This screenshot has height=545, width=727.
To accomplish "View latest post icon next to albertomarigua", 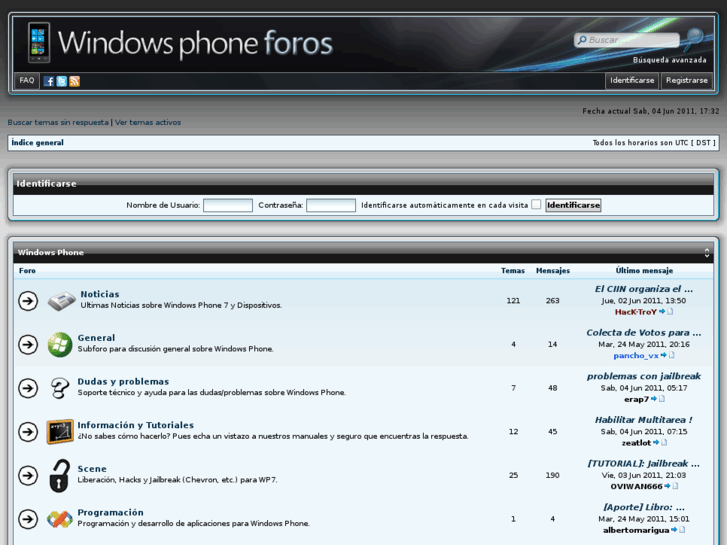I will (x=678, y=530).
